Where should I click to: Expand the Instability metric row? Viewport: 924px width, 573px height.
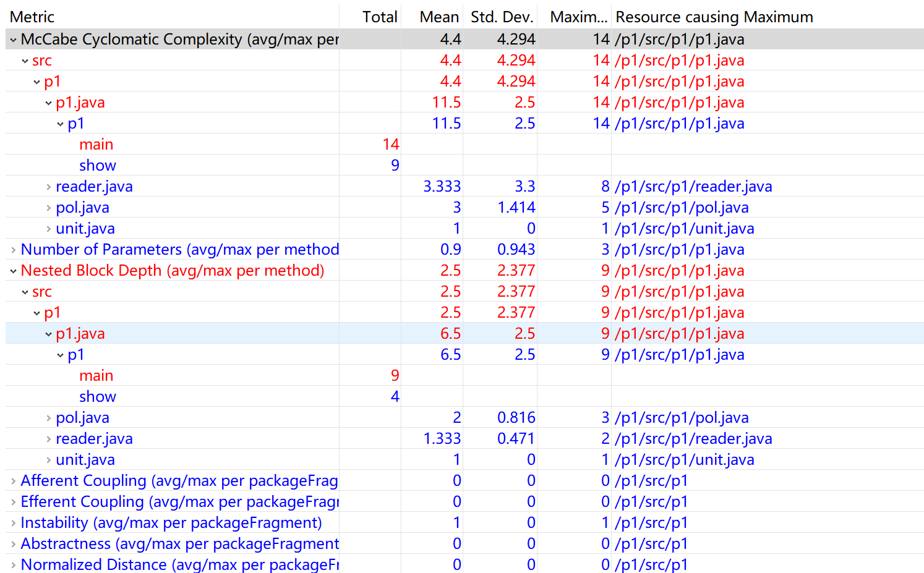13,524
